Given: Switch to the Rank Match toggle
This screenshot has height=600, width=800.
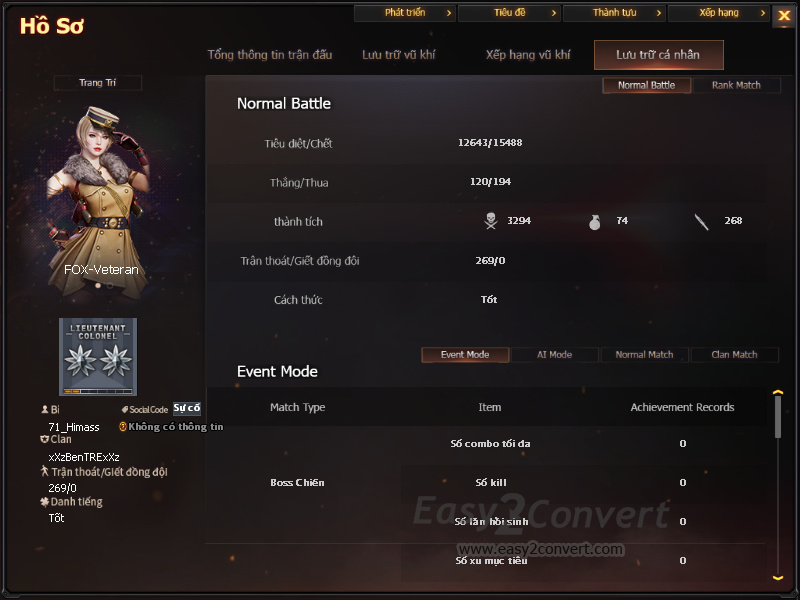Looking at the screenshot, I should click(x=736, y=85).
